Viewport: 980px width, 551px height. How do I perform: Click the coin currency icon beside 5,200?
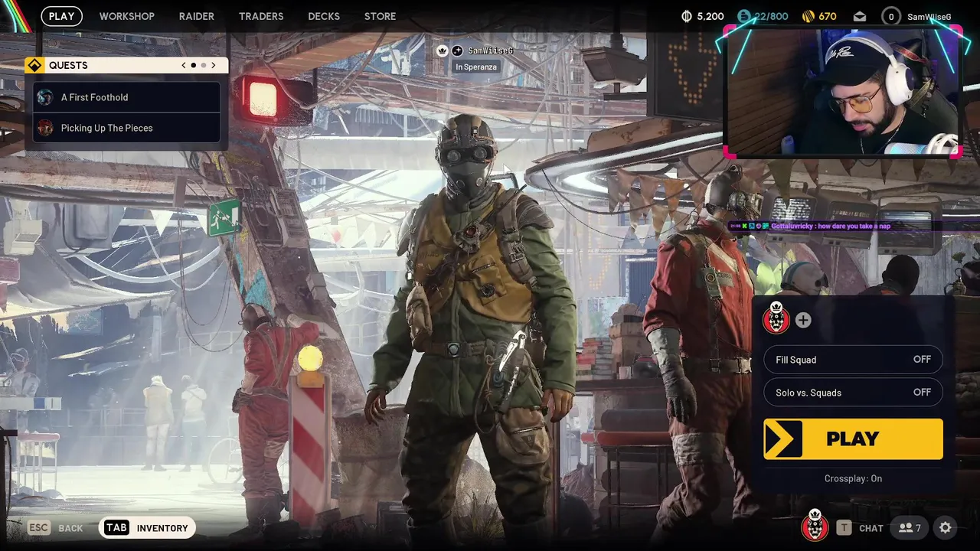687,16
